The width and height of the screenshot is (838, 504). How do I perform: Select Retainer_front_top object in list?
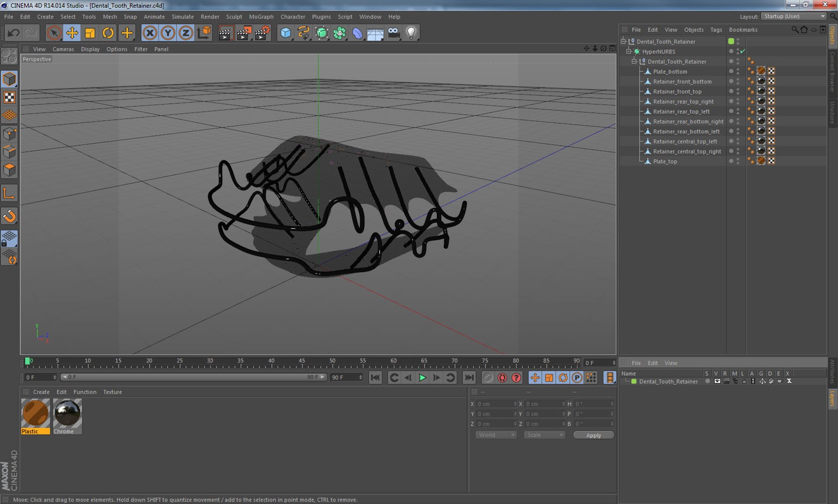(677, 91)
